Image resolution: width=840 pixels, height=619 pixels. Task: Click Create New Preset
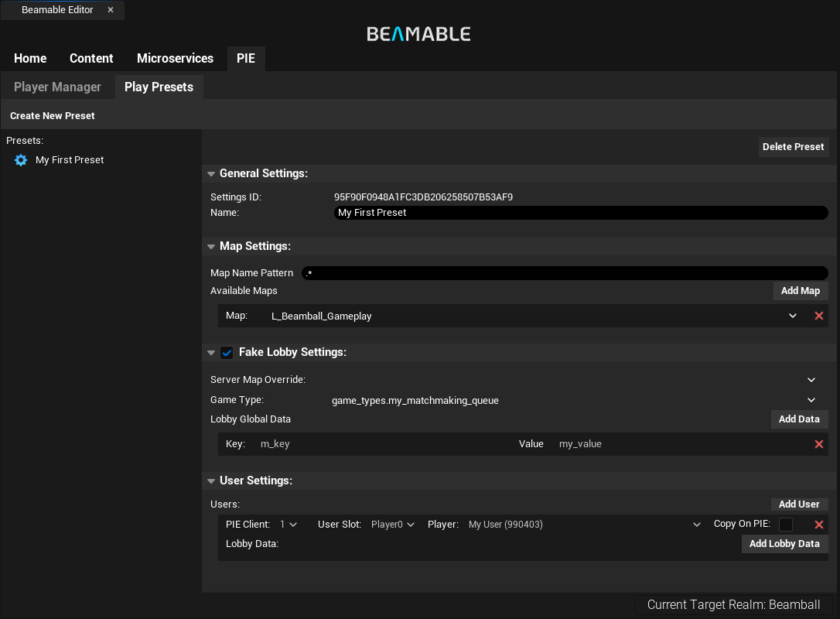(x=52, y=116)
